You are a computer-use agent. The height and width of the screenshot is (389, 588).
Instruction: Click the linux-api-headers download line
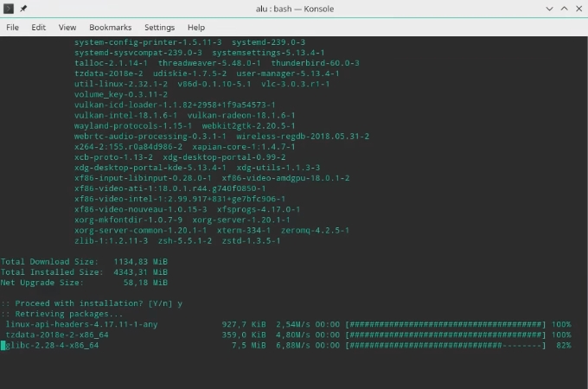point(288,324)
